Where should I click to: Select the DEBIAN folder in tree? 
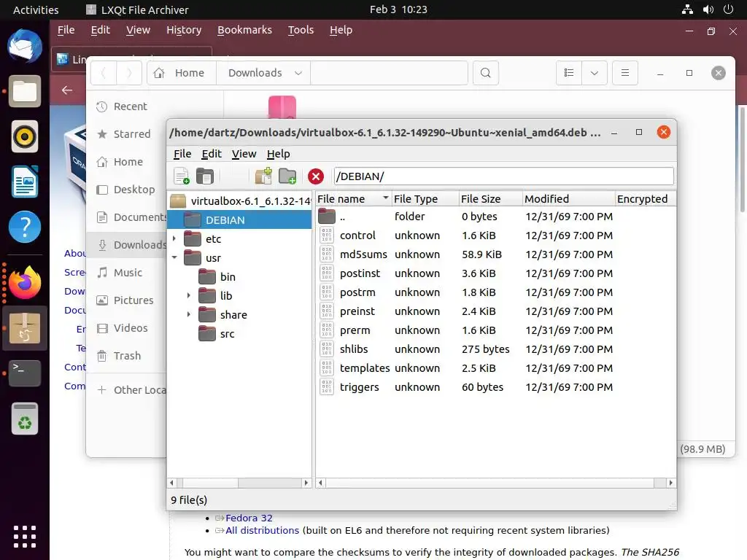[x=239, y=220]
